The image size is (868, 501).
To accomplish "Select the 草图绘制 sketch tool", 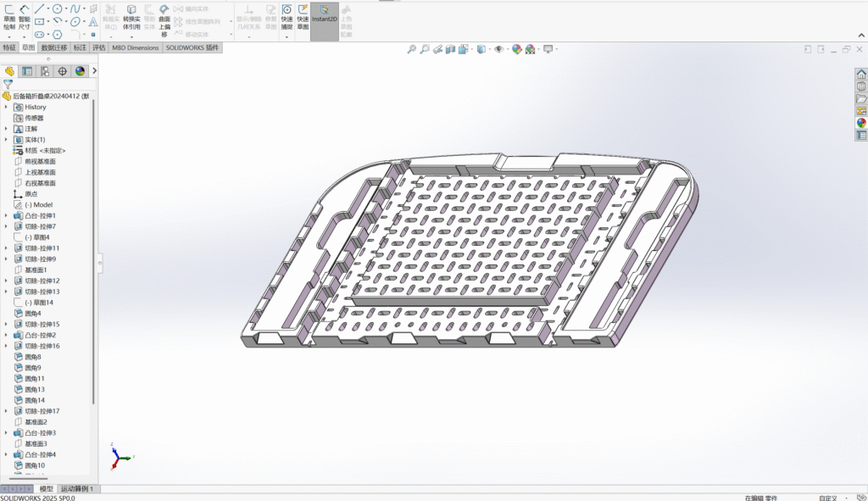I will [8, 15].
